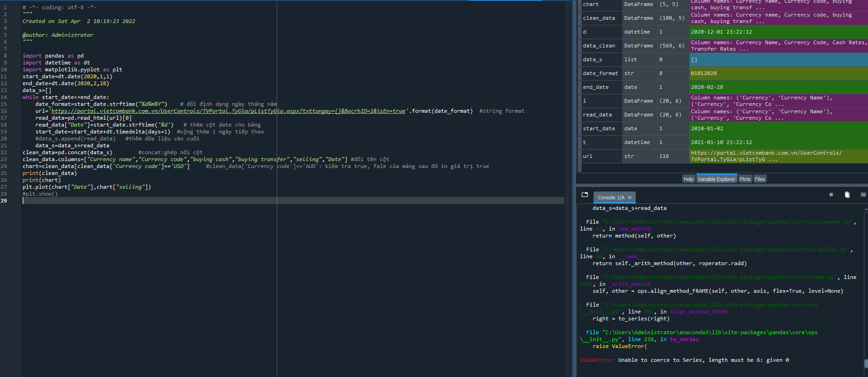Click the plt.plot code line
Viewport: 868px width, 377px height.
86,187
